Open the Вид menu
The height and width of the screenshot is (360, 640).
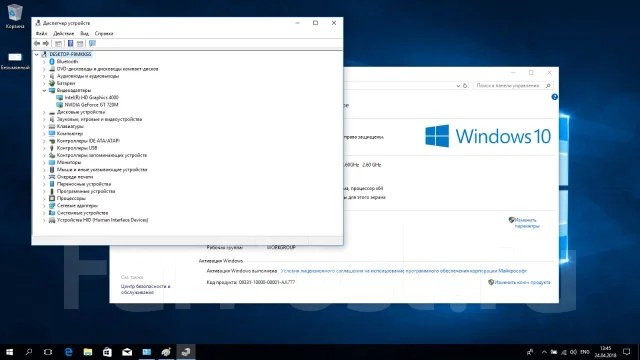pyautogui.click(x=84, y=33)
